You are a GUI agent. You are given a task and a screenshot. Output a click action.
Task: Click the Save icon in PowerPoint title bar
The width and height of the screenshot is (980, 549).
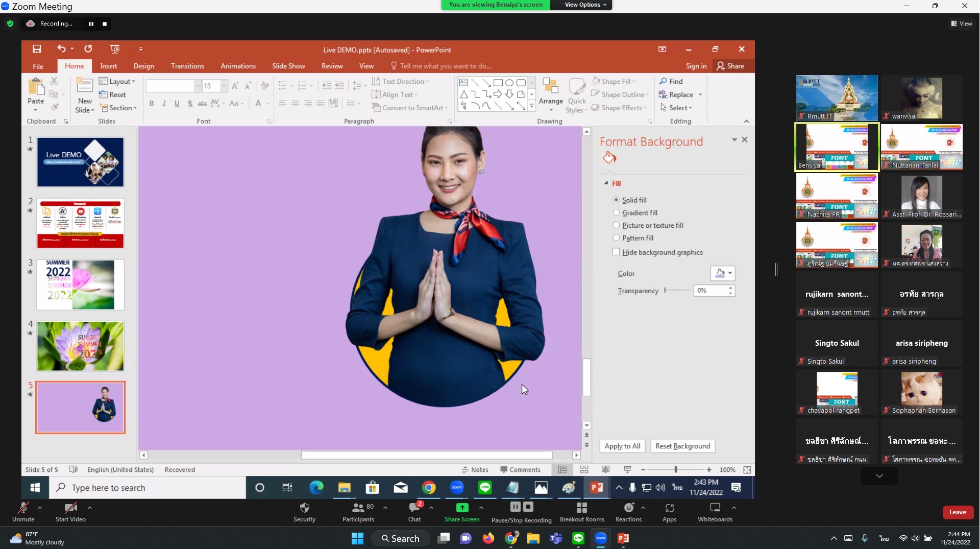tap(37, 49)
